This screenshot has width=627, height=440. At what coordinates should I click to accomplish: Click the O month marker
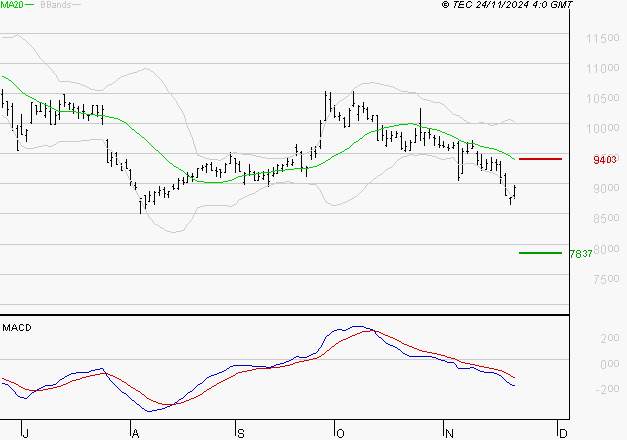pos(340,434)
